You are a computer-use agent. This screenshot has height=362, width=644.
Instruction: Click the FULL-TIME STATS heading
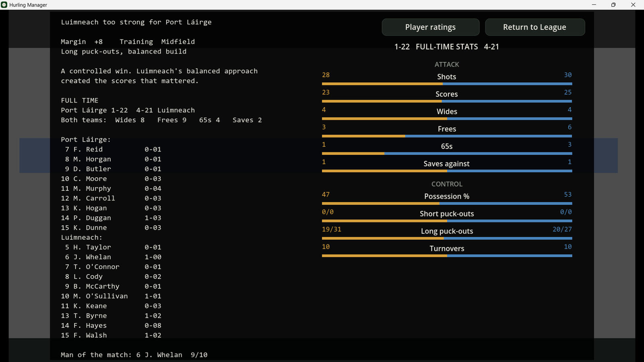(447, 47)
